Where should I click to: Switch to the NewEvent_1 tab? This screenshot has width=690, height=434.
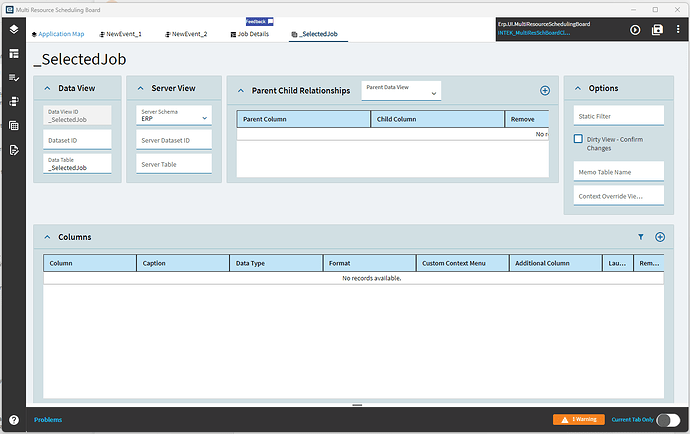121,34
